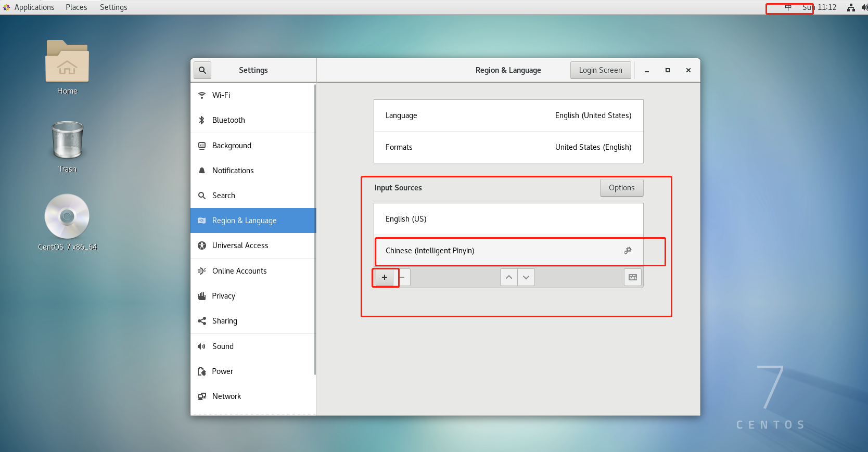Click the Login Screen button
868x452 pixels.
click(601, 70)
